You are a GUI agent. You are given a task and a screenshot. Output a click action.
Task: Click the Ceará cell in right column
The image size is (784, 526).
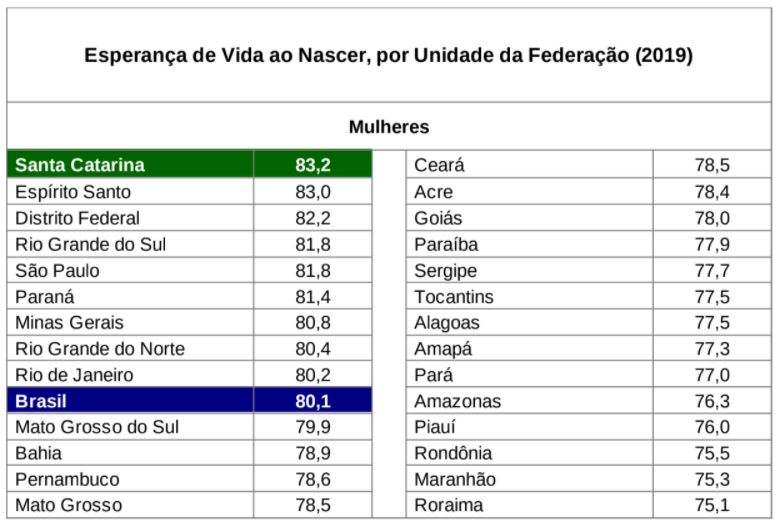tap(529, 164)
